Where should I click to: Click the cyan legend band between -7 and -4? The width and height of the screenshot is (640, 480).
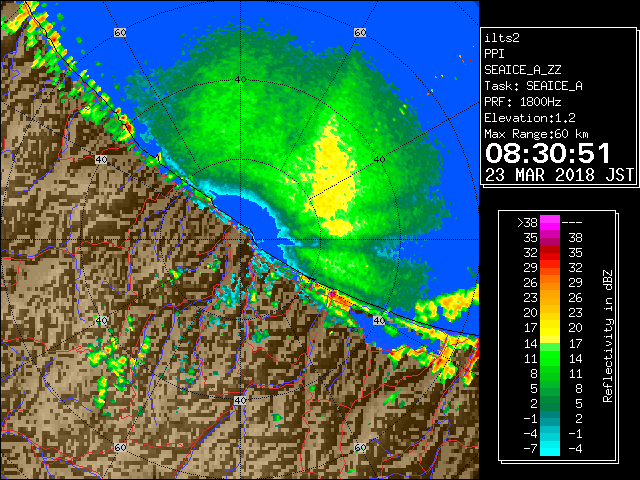pos(550,448)
